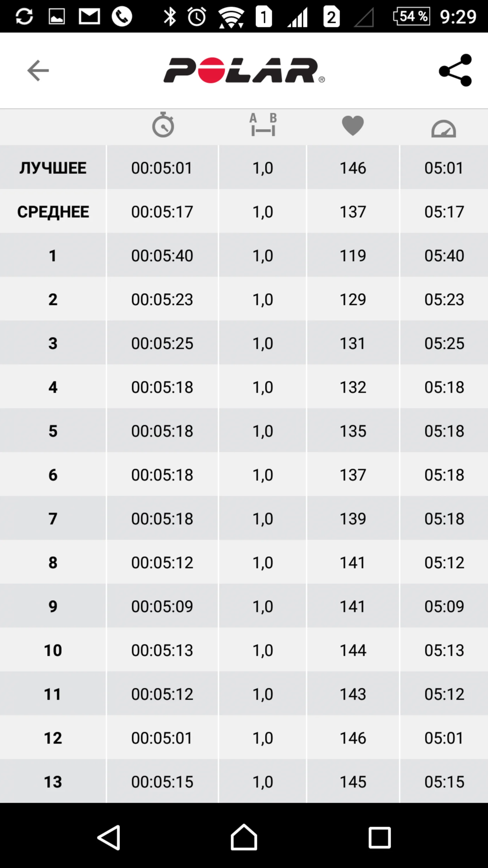
Task: Tap the Bluetooth status bar icon
Action: tap(170, 16)
